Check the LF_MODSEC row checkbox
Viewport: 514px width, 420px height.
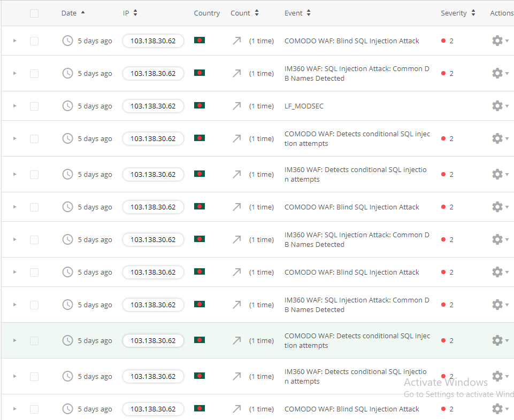click(x=34, y=106)
